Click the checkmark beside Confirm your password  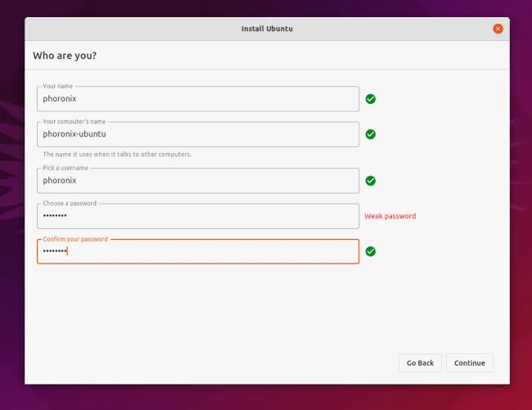point(370,251)
